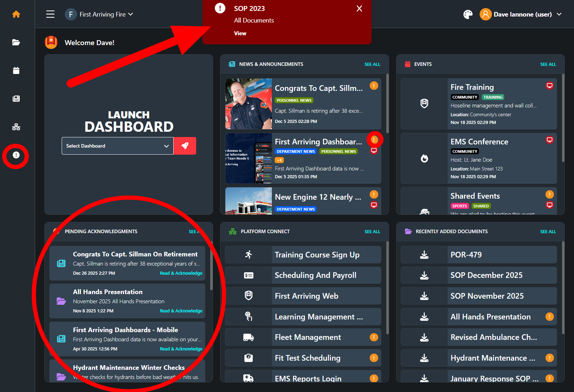Toggle the hamburger menu

click(x=50, y=14)
